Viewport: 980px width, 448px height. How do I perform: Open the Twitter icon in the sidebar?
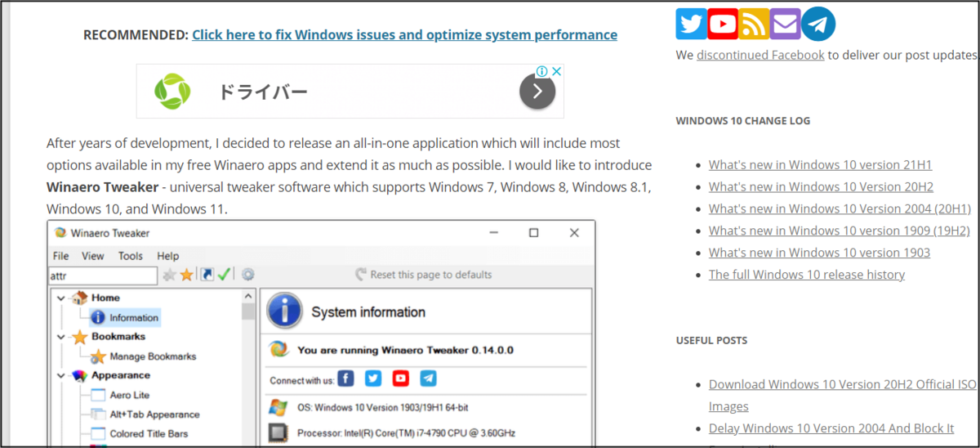coord(691,24)
